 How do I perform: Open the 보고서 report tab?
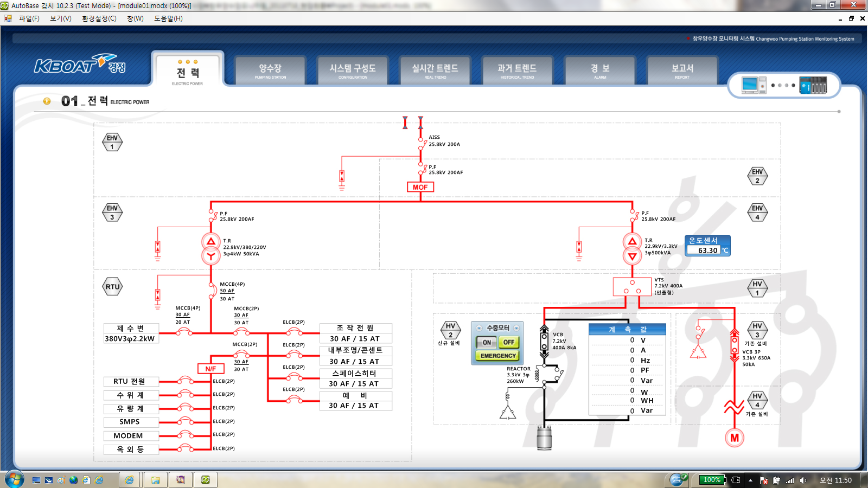(x=682, y=70)
